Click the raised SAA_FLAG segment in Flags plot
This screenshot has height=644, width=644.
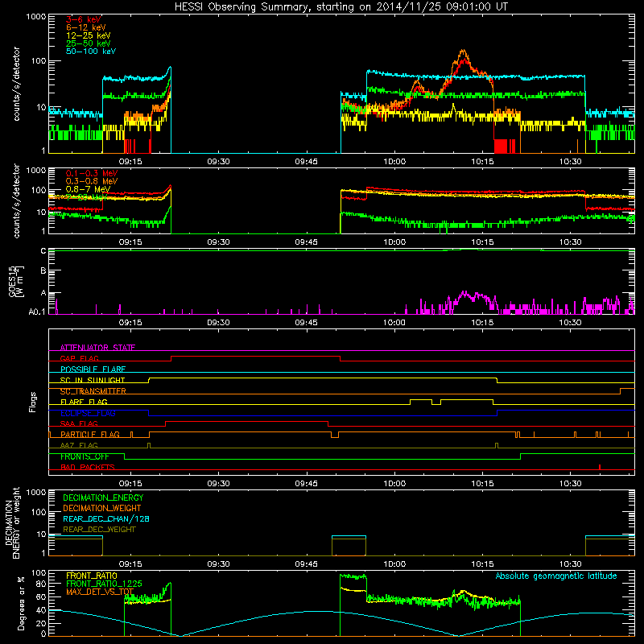(x=246, y=421)
